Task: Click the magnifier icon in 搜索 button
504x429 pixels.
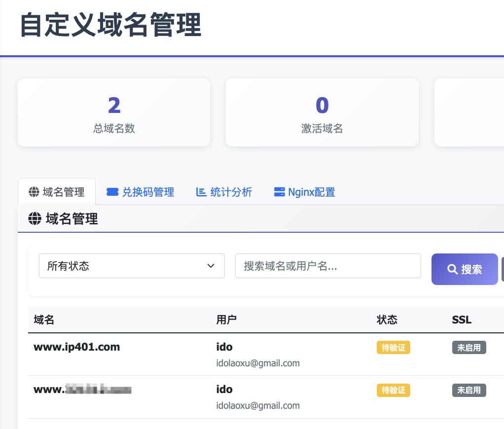Action: click(x=452, y=269)
